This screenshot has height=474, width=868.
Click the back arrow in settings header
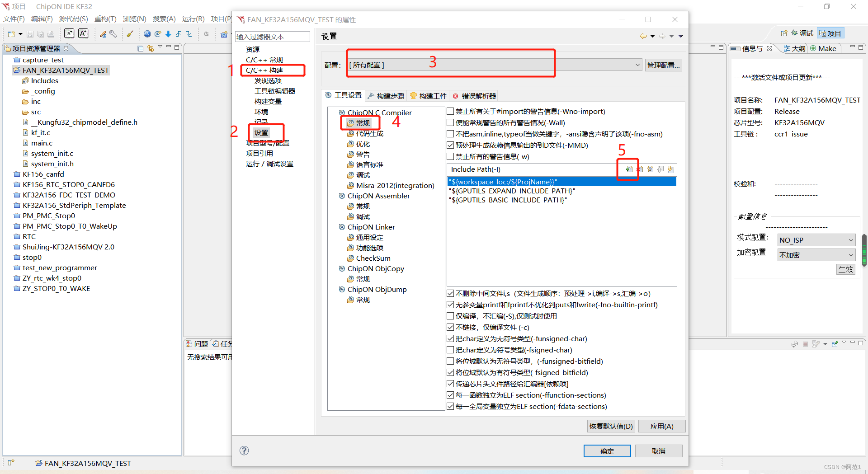click(x=643, y=36)
